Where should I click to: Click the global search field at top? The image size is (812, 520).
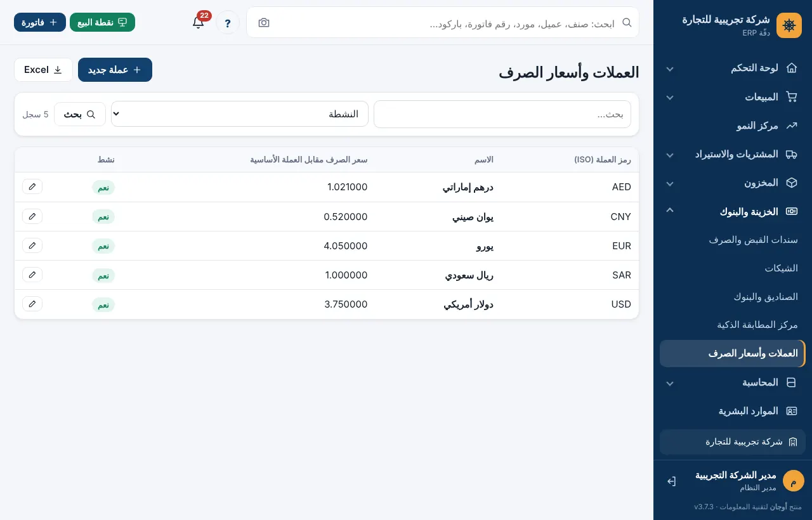tap(443, 23)
